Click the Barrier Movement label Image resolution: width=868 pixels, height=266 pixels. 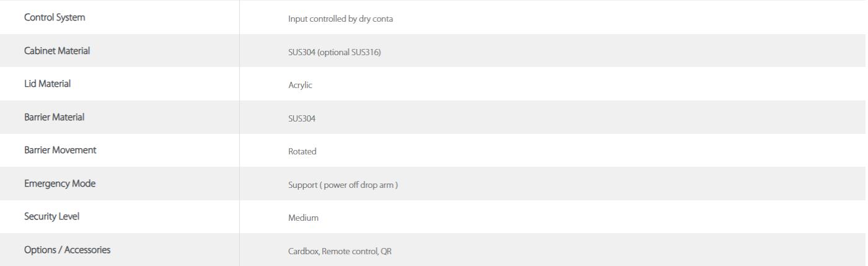(60, 150)
